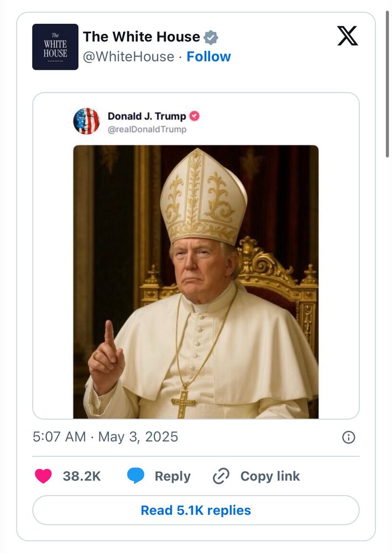
Task: Click Donald J. Trump's flag avatar
Action: pyautogui.click(x=87, y=121)
